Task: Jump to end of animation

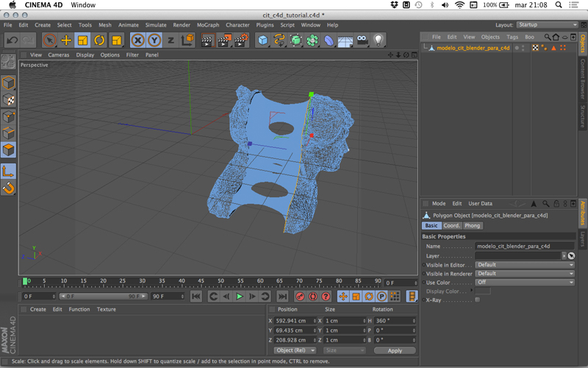Action: coord(282,297)
